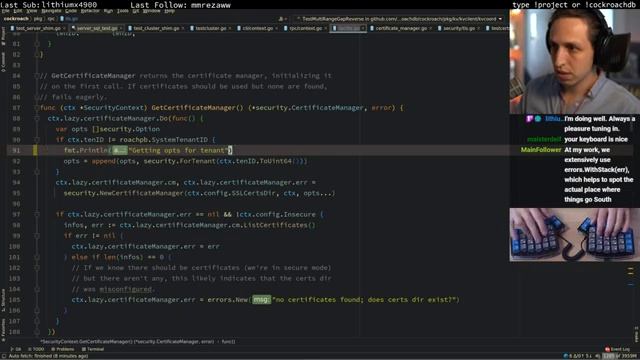Open the Git tool window at bottom
The height and width of the screenshot is (360, 640).
click(16, 349)
